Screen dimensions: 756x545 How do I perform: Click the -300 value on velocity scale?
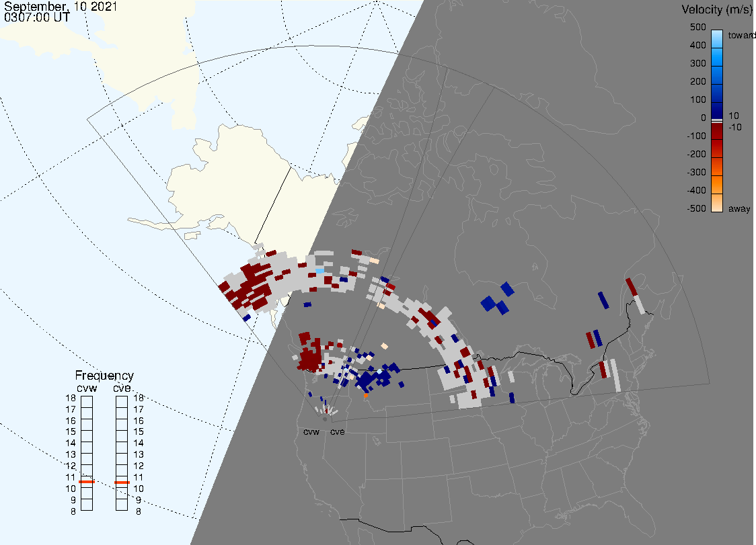(x=696, y=173)
